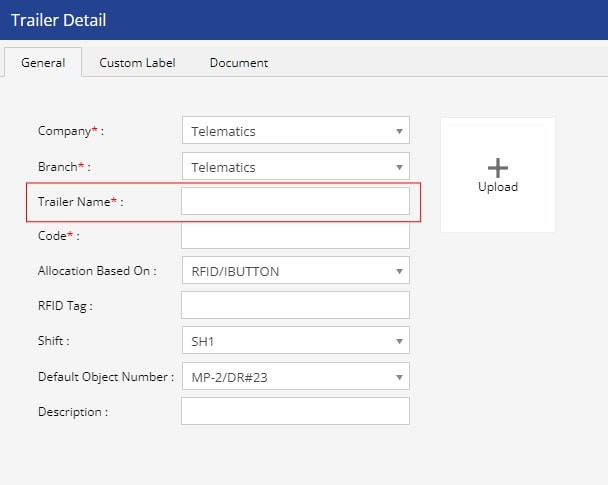Click the Description text field
The image size is (608, 485).
coord(295,411)
